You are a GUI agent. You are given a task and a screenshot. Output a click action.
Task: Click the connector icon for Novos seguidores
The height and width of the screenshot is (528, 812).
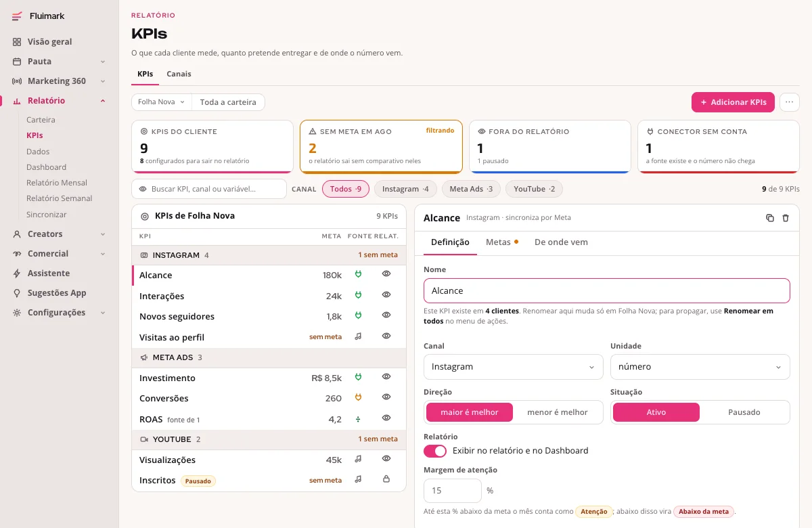click(x=359, y=315)
